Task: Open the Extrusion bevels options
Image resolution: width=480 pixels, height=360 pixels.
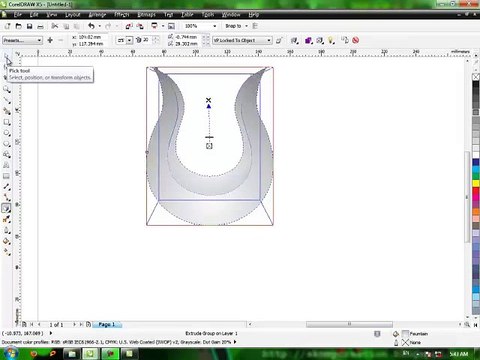Action: pos(320,40)
